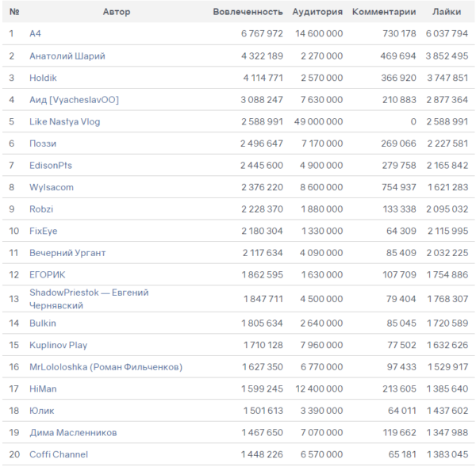Open the Coffi Channel link
The height and width of the screenshot is (467, 476).
point(59,454)
